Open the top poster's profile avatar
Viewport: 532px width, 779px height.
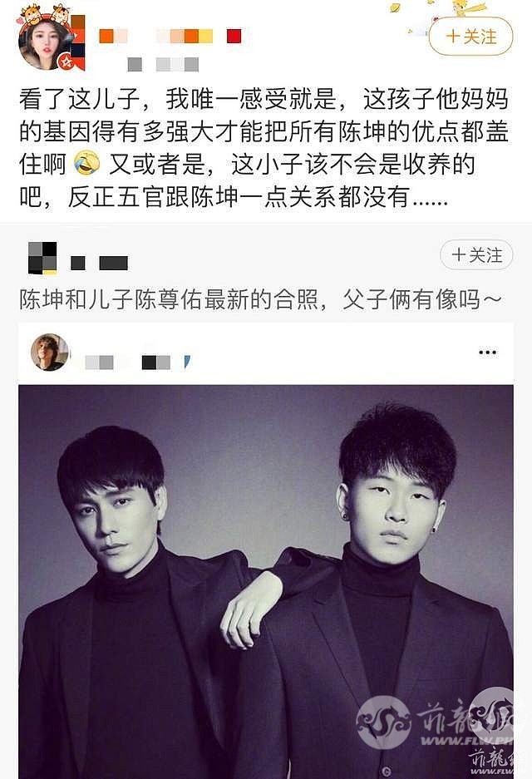(x=47, y=42)
